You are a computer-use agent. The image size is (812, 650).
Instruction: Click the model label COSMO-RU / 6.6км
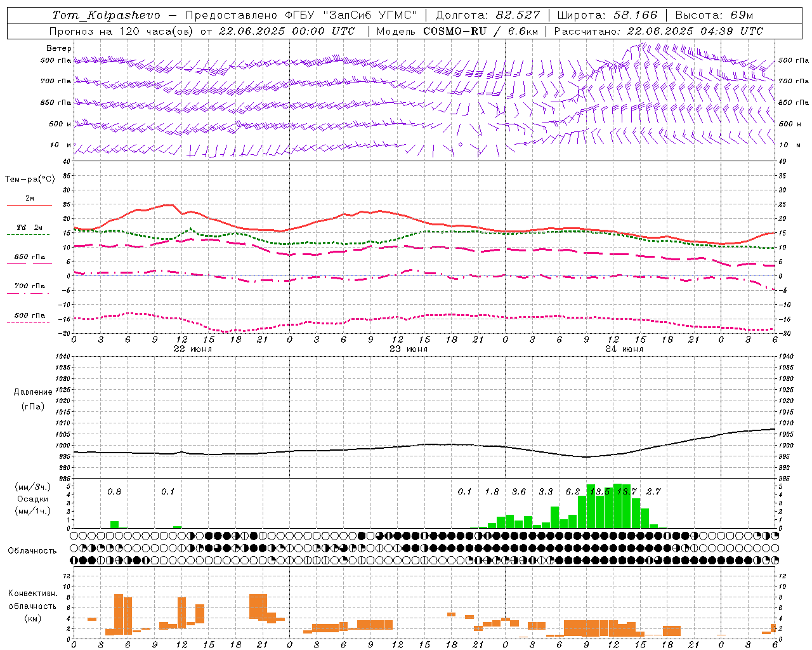pos(480,31)
